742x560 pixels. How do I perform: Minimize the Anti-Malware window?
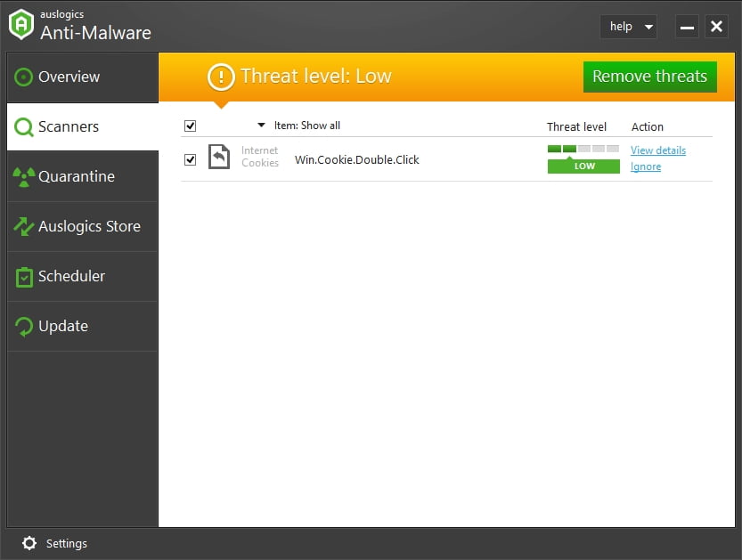click(687, 27)
